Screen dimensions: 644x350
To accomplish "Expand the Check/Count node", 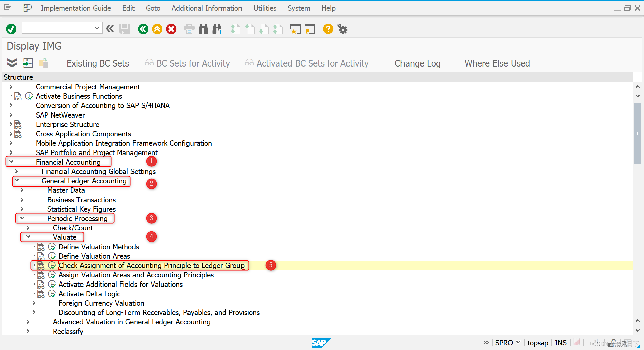I will [x=28, y=228].
